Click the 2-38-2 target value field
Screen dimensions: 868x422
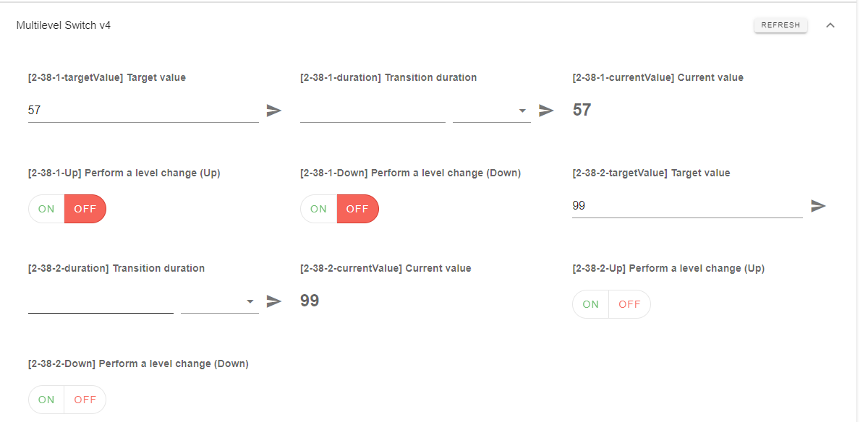[x=686, y=205]
